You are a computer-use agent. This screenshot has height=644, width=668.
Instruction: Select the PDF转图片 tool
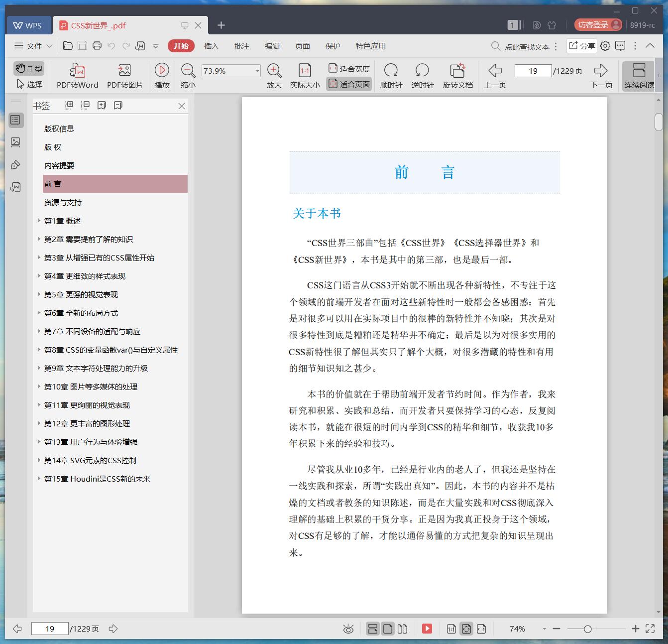(124, 75)
